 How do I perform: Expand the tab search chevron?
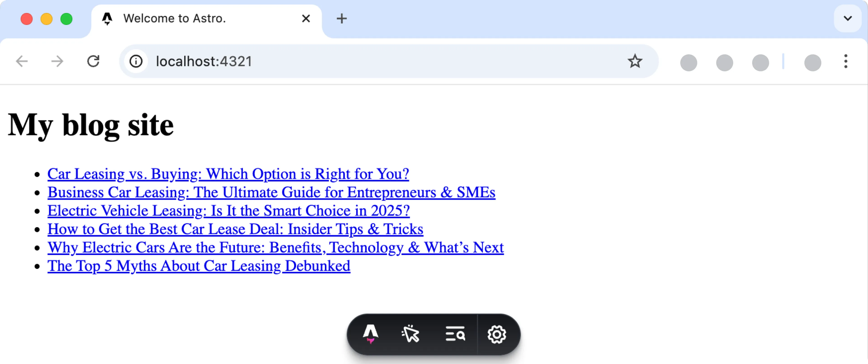(847, 19)
